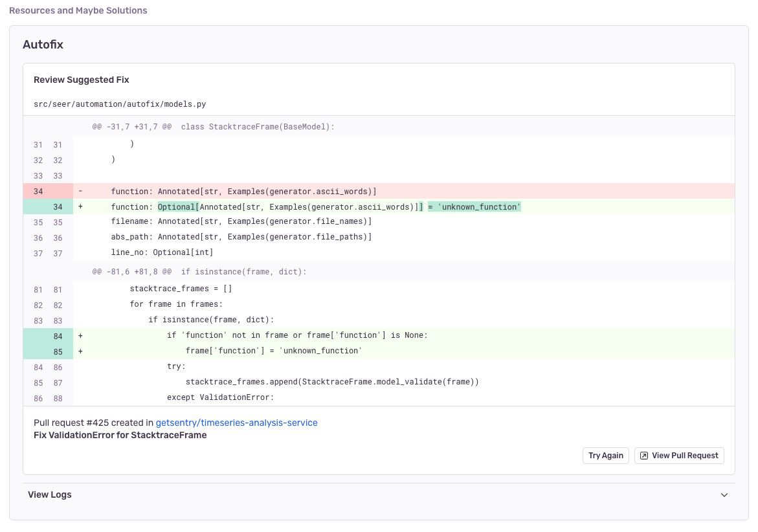Expand the View Logs section
The width and height of the screenshot is (758, 532).
[50, 495]
